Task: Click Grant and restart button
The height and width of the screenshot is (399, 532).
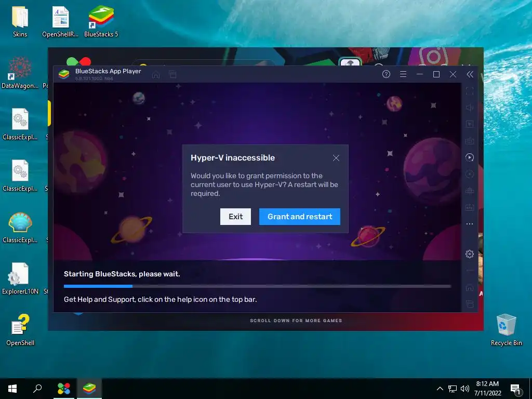Action: click(x=300, y=217)
